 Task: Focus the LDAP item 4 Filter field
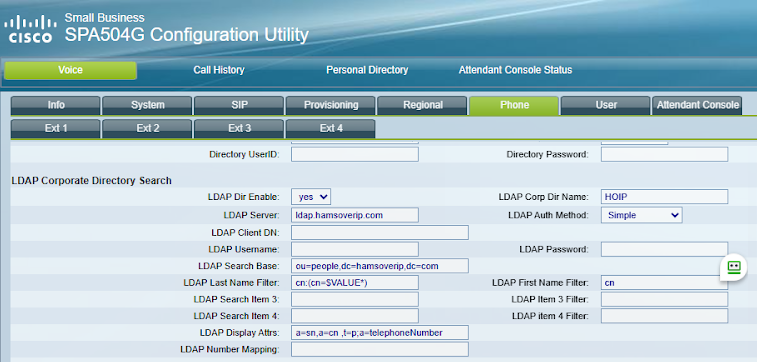pyautogui.click(x=664, y=316)
